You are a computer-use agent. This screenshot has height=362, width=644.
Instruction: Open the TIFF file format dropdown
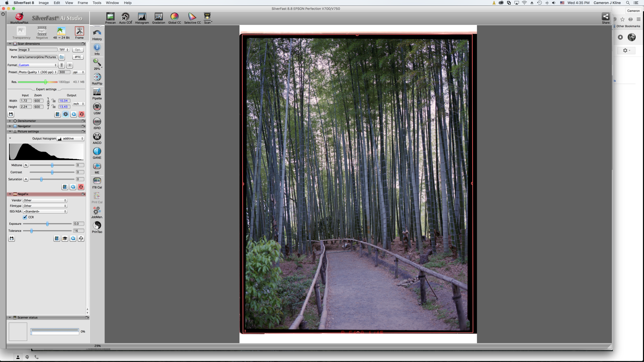pos(64,50)
